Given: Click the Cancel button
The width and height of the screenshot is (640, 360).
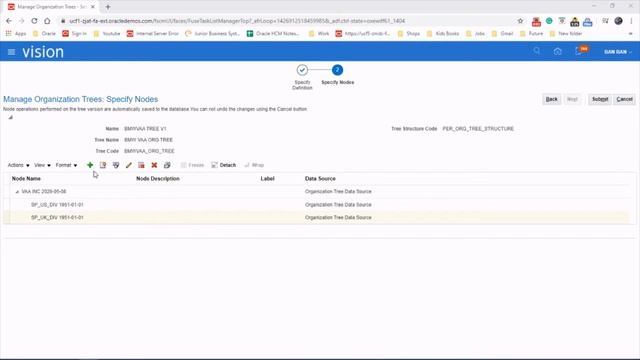Looking at the screenshot, I should (x=624, y=99).
